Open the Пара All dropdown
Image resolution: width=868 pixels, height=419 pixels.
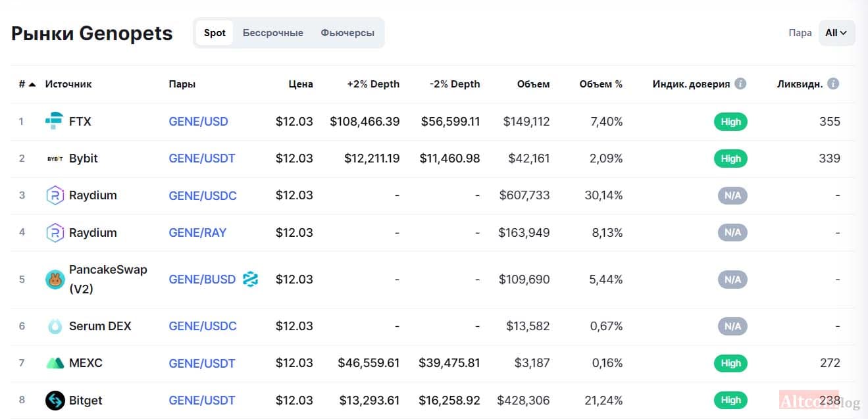tap(836, 33)
